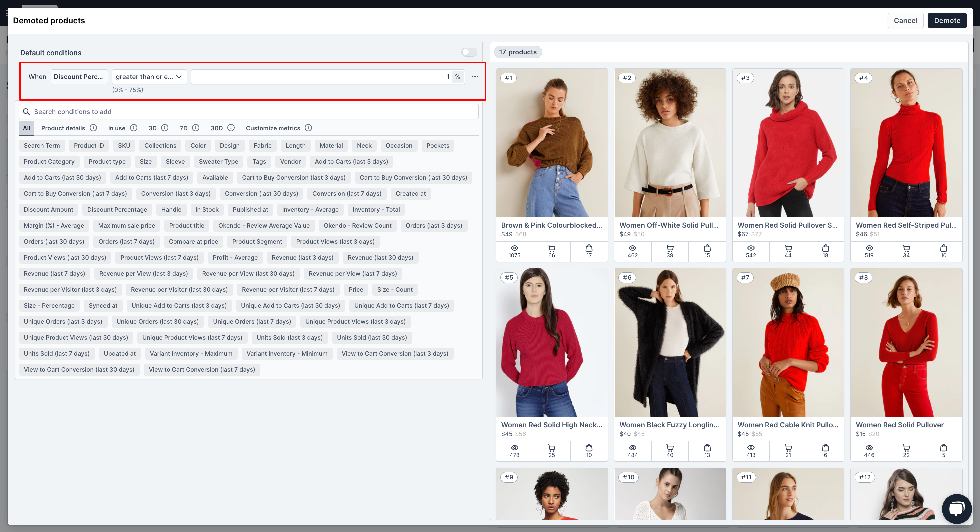Click the Women Red Self-Striped Pullover title
Image resolution: width=980 pixels, height=532 pixels.
906,225
